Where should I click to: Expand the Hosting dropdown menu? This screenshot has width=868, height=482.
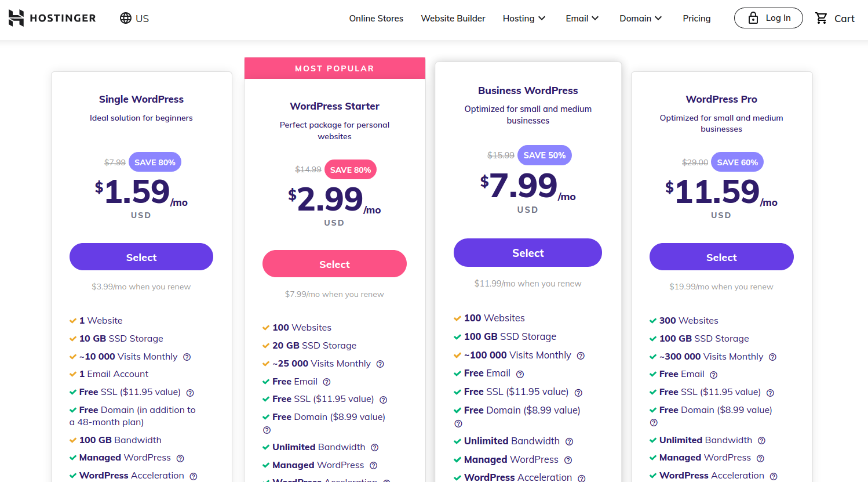point(524,18)
